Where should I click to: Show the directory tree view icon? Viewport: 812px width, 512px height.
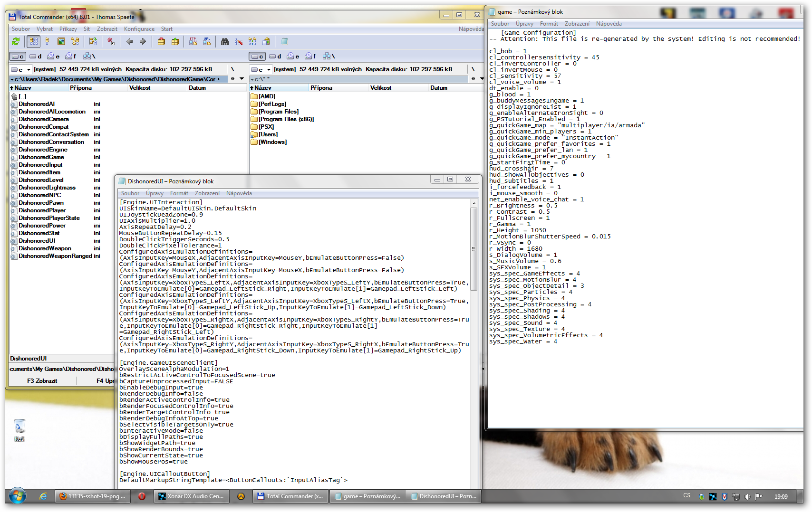(x=75, y=42)
